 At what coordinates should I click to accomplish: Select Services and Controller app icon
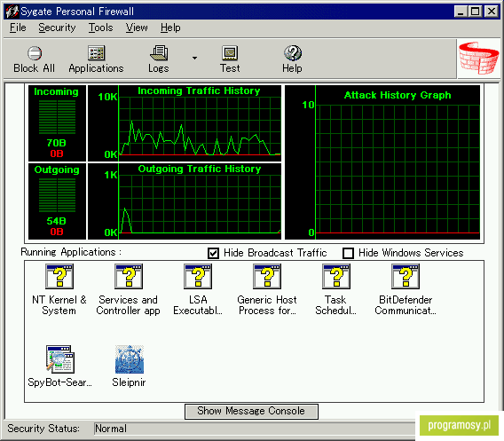pyautogui.click(x=129, y=277)
